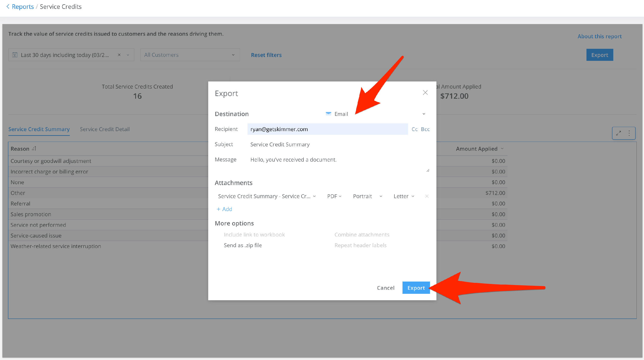Viewport: 644px width, 360px height.
Task: Click the Message text area
Action: (339, 164)
